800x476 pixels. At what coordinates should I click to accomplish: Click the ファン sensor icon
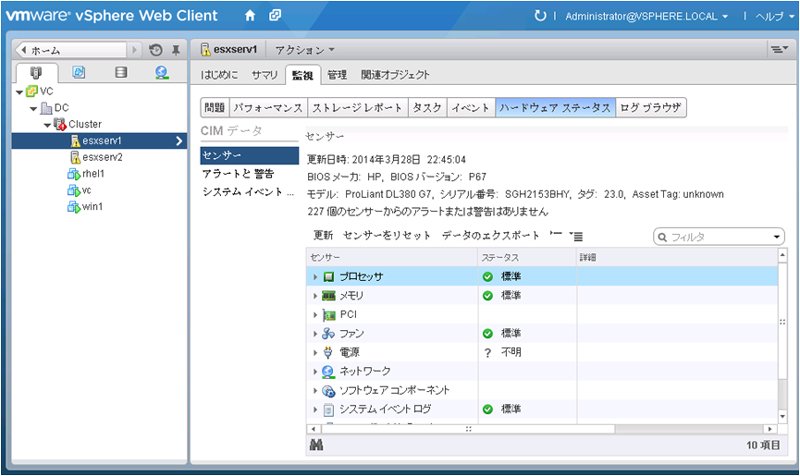click(328, 334)
